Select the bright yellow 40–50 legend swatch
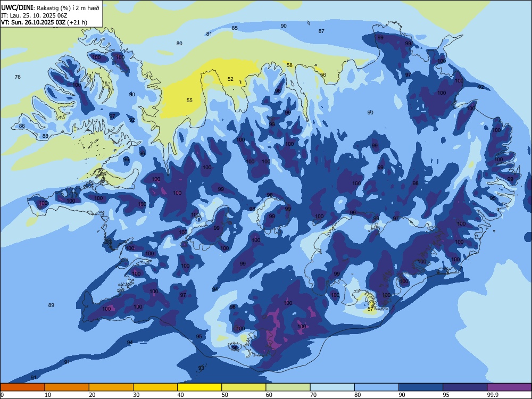This screenshot has width=532, height=399. pyautogui.click(x=199, y=387)
